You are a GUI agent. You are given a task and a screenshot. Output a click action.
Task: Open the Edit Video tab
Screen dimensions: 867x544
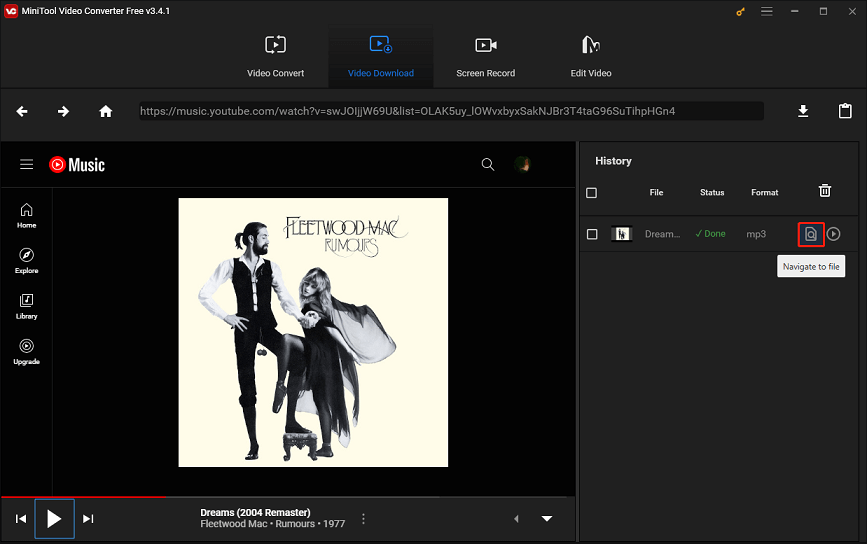click(x=591, y=57)
